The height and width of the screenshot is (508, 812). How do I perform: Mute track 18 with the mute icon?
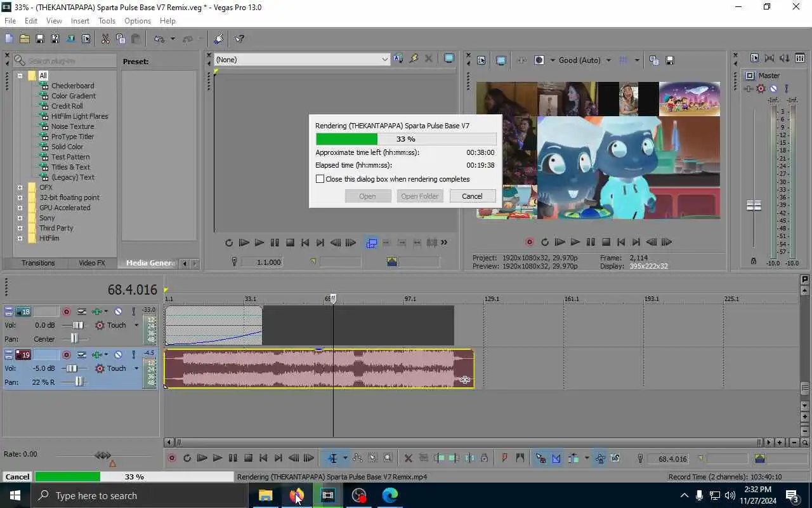tap(118, 312)
